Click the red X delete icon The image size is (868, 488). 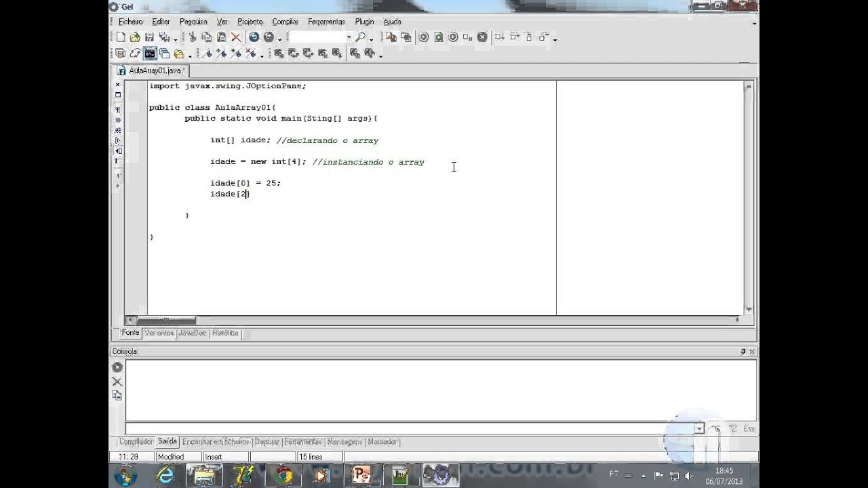click(236, 37)
